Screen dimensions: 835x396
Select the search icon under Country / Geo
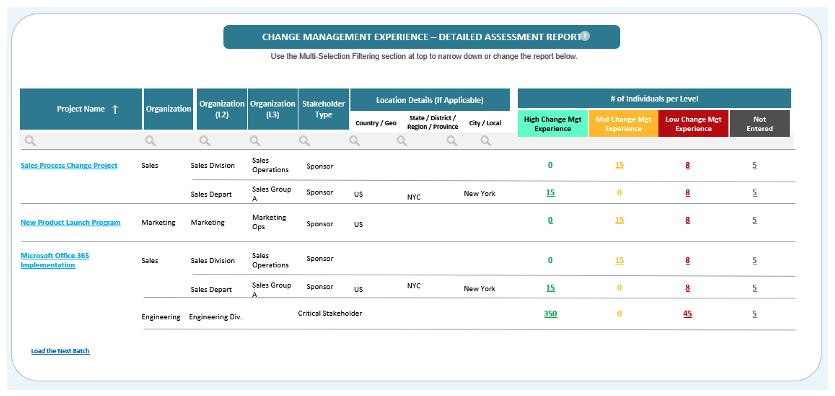coord(355,141)
